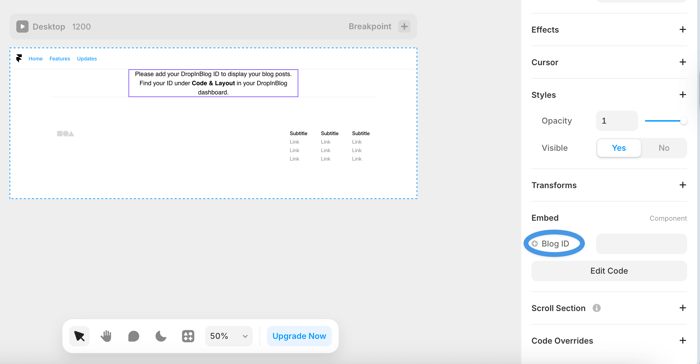Image resolution: width=700 pixels, height=364 pixels.
Task: Add a new Breakpoint with plus icon
Action: (x=404, y=26)
